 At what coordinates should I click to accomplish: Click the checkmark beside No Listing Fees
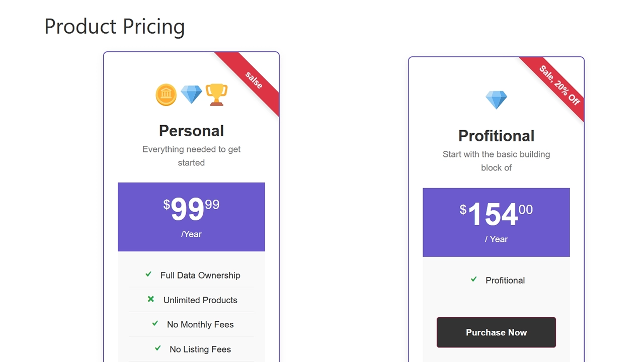[x=158, y=348]
